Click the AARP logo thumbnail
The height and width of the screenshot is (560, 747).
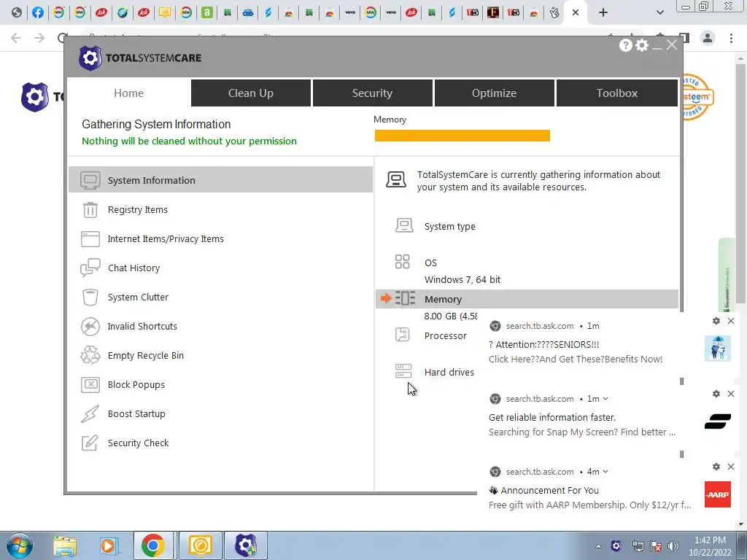[718, 494]
